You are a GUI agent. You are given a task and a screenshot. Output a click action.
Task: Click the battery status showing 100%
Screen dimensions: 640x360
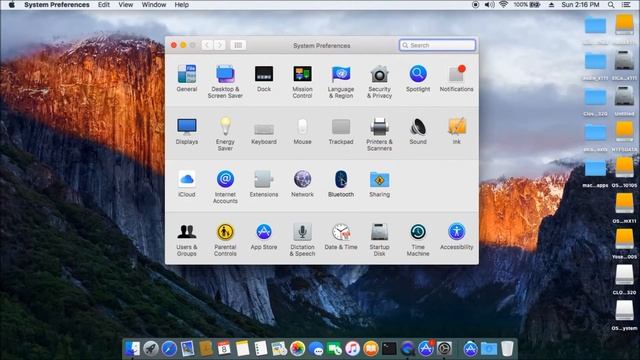pos(527,5)
